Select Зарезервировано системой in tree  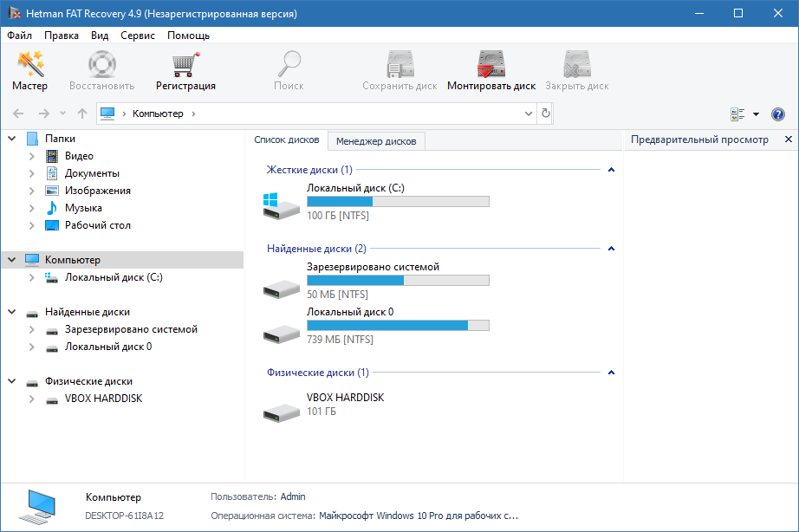131,329
